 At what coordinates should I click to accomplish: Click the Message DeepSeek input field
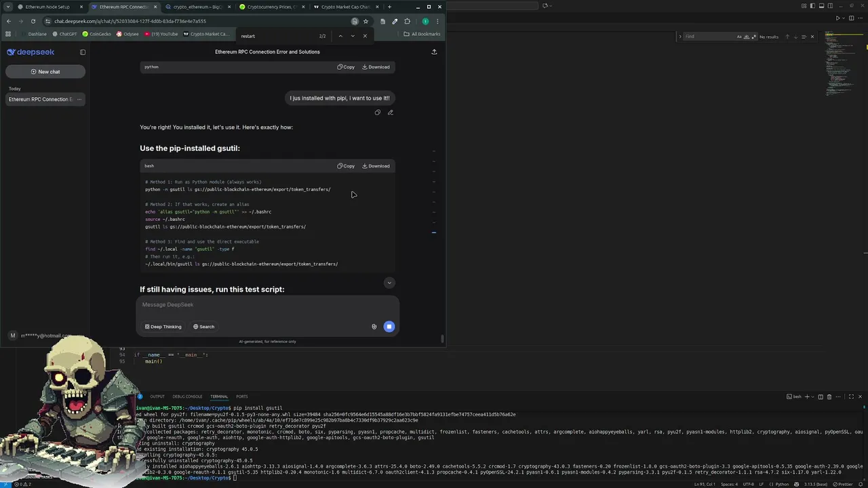tap(268, 305)
